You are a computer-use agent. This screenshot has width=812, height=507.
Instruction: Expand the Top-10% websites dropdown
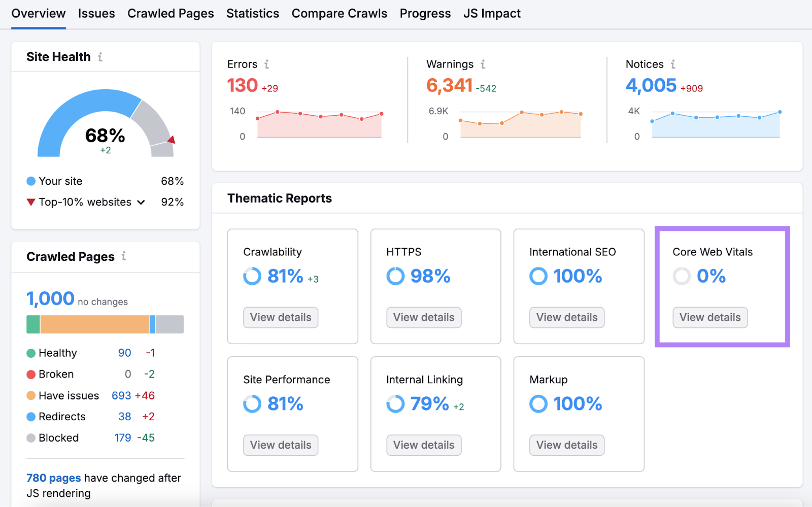coord(141,201)
